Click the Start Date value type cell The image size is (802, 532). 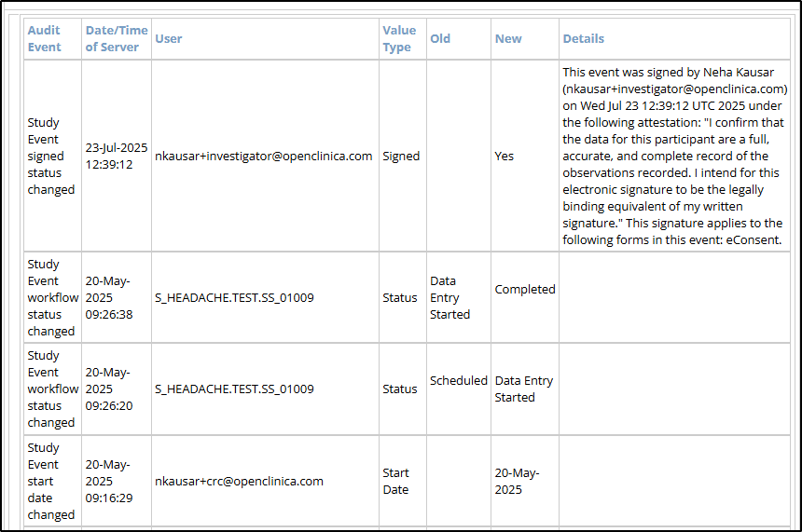[396, 482]
